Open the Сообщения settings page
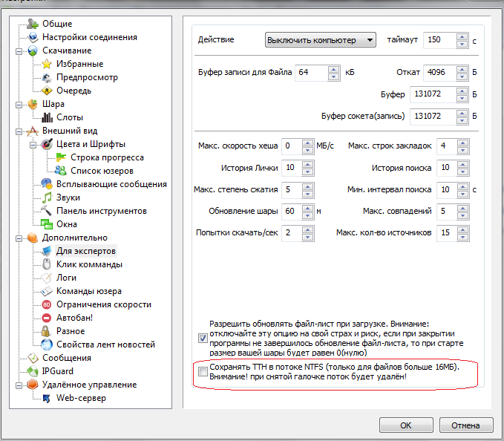The height and width of the screenshot is (441, 504). [67, 358]
